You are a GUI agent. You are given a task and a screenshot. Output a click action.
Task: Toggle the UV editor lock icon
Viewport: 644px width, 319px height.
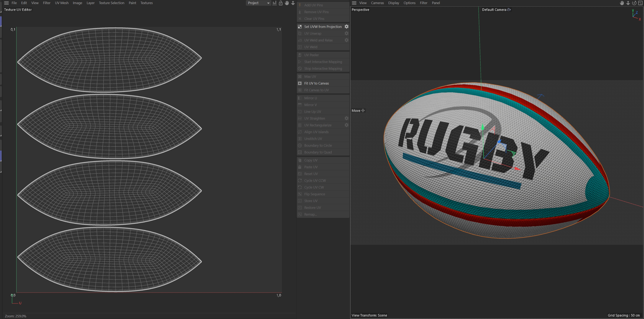click(x=281, y=3)
